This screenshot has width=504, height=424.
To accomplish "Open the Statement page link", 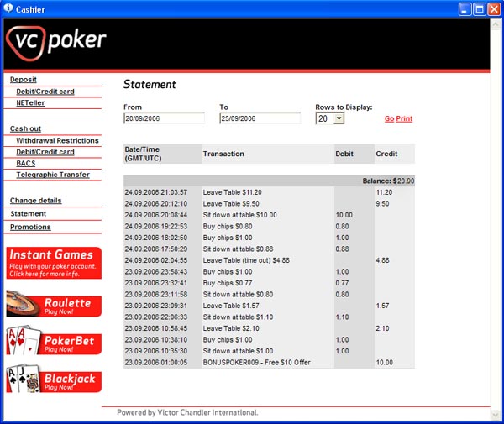I will coord(29,213).
